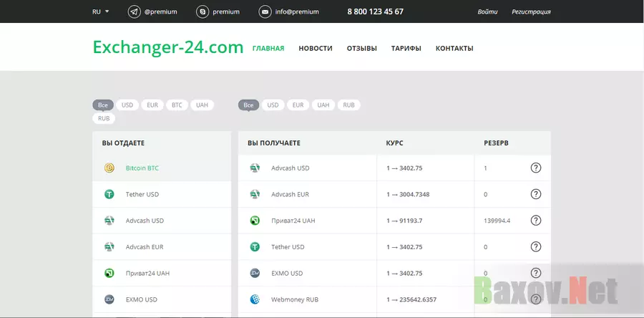This screenshot has height=318, width=644.
Task: Open the RU language dropdown
Action: coord(101,11)
